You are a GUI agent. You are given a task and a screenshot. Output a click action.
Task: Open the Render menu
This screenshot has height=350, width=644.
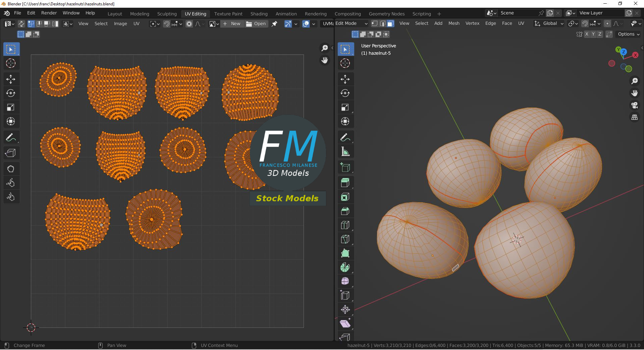pyautogui.click(x=49, y=13)
